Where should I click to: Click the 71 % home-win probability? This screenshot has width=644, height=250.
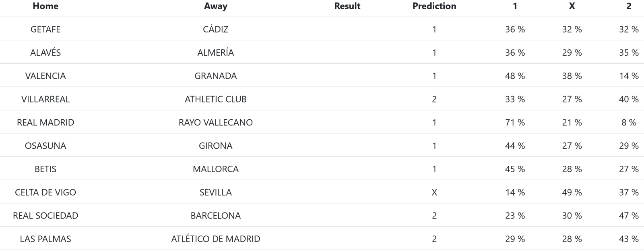click(x=515, y=123)
